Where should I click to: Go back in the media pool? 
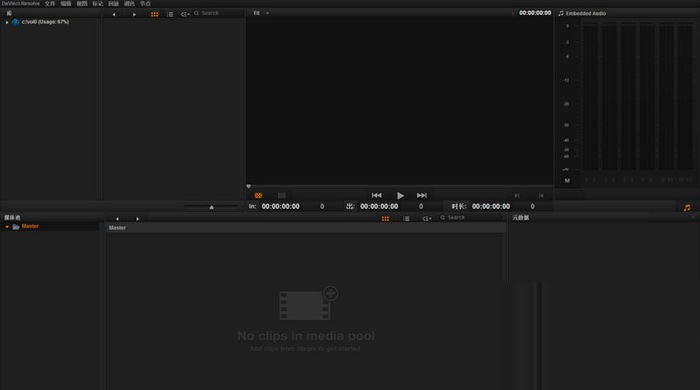click(117, 219)
